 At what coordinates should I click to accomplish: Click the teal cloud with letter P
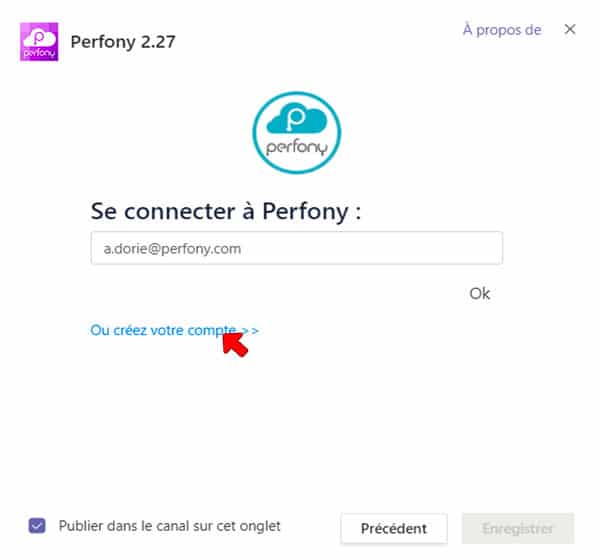pyautogui.click(x=297, y=118)
